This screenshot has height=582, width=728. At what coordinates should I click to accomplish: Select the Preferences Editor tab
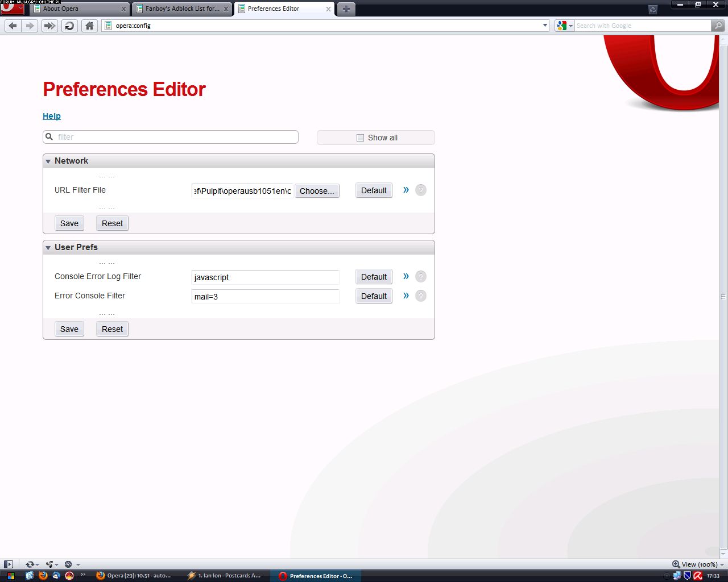pos(284,9)
